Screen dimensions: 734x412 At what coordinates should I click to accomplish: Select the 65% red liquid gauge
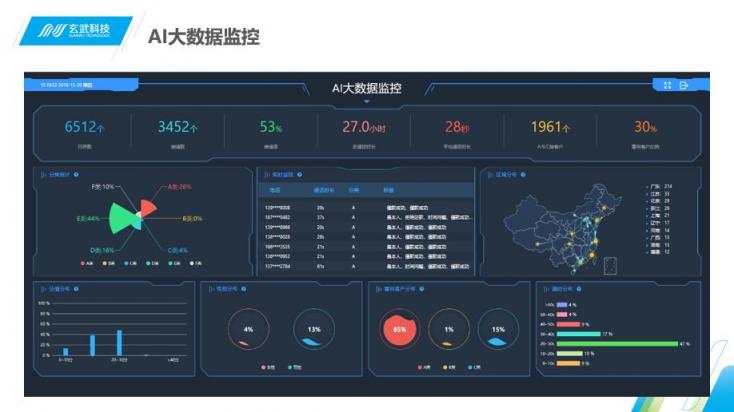pos(399,330)
